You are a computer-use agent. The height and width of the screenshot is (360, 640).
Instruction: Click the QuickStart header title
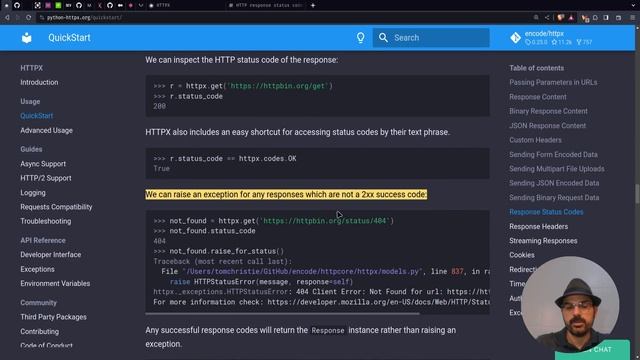[x=69, y=38]
